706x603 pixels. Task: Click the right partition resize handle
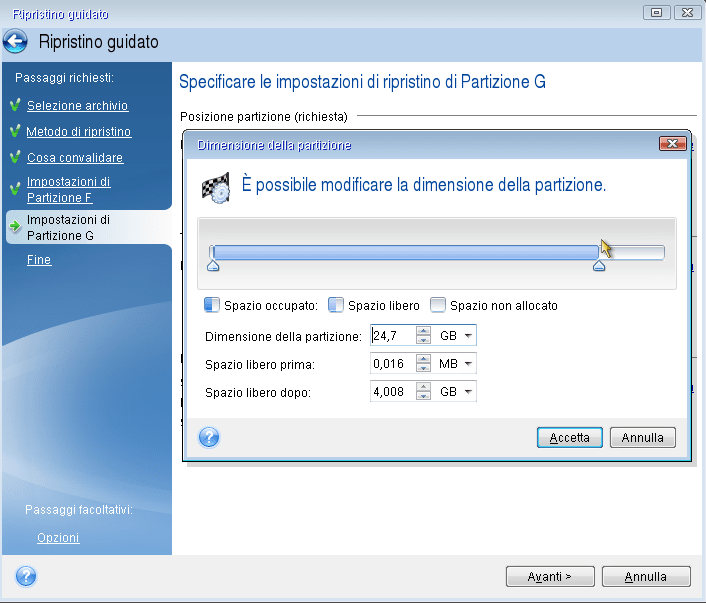click(599, 266)
